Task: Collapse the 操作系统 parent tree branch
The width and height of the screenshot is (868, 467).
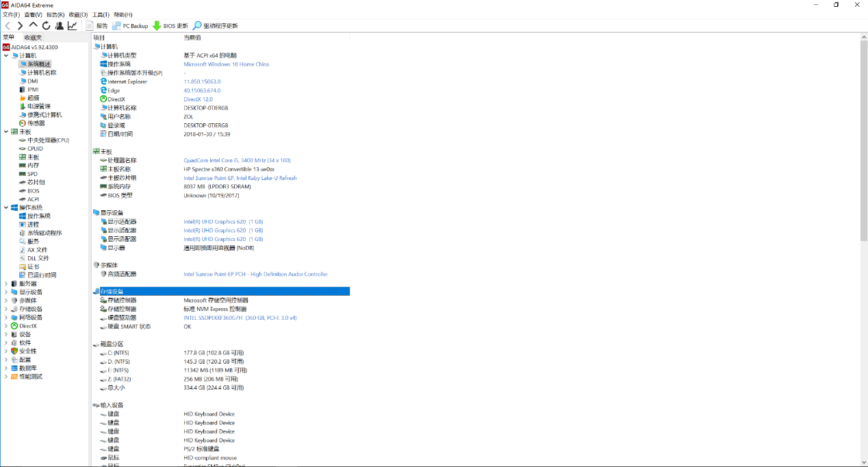Action: point(6,207)
